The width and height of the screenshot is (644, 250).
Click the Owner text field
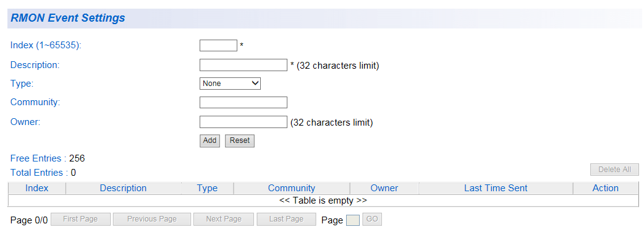point(243,122)
